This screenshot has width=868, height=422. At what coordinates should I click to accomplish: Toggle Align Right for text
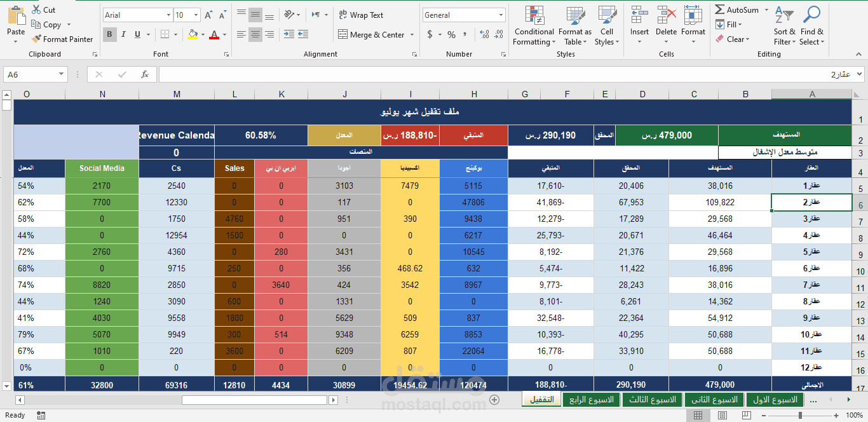(x=269, y=34)
